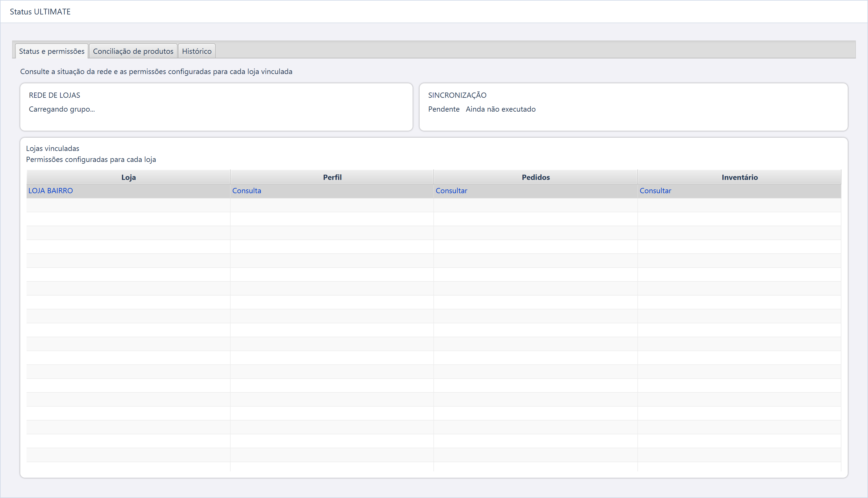
Task: Click the Ainda não executado text
Action: coord(501,109)
